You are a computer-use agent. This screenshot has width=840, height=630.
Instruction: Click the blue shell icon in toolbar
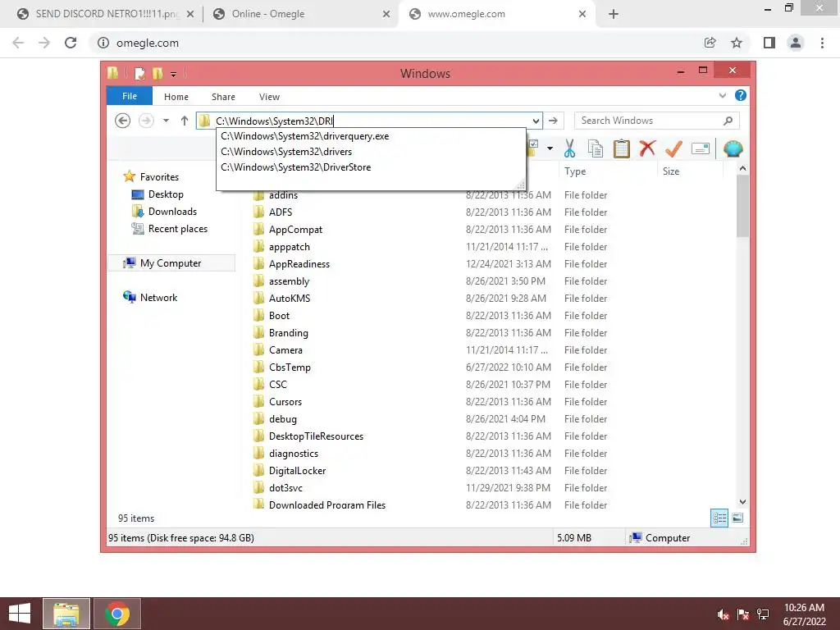pos(733,148)
